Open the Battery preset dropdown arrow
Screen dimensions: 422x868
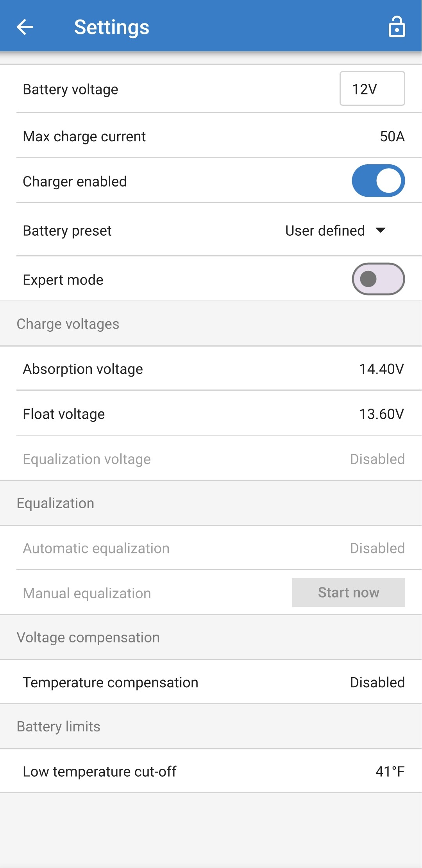[x=381, y=230]
